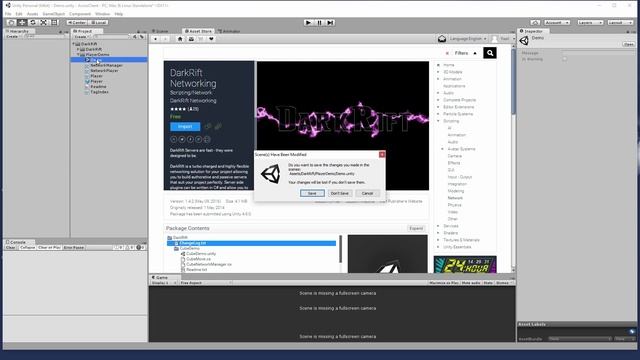Collapse the PlayerDemo folder in Project
This screenshot has width=640, height=360.
(78, 54)
